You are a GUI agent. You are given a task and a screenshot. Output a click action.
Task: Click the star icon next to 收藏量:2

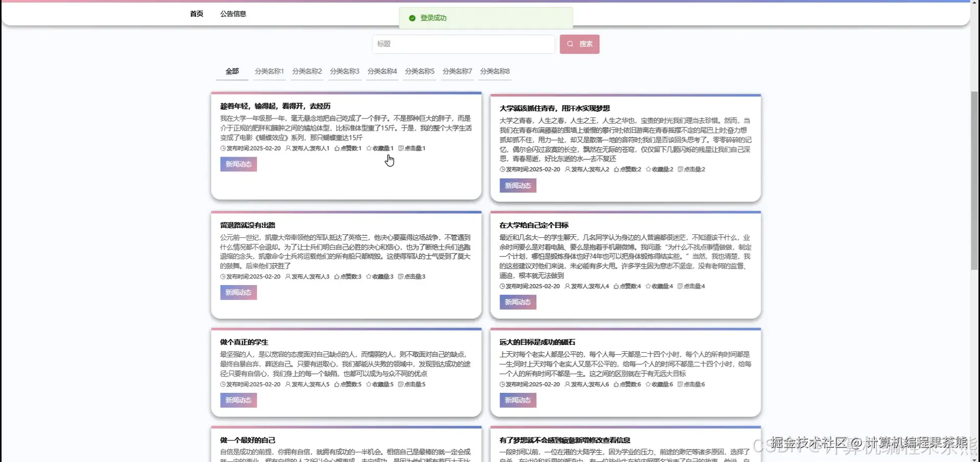click(648, 169)
